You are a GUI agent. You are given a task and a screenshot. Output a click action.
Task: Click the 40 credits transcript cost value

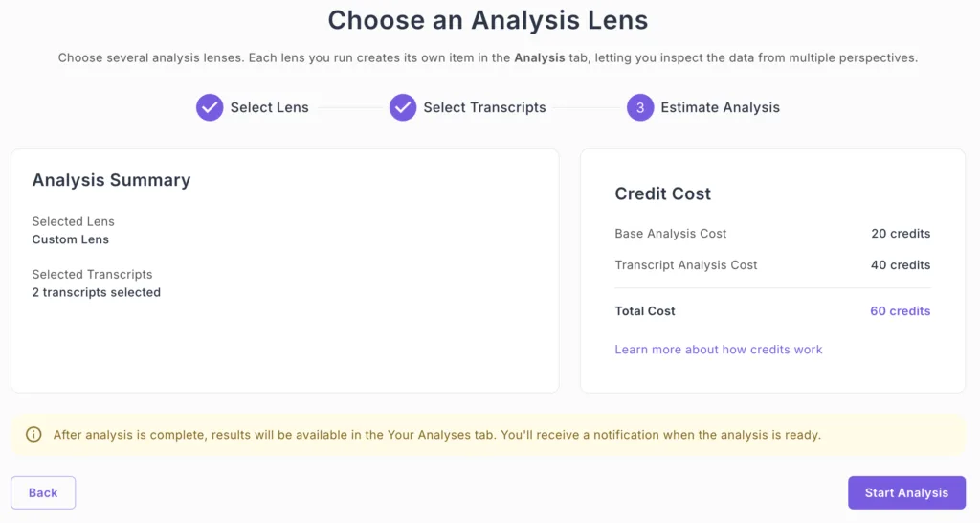coord(900,265)
